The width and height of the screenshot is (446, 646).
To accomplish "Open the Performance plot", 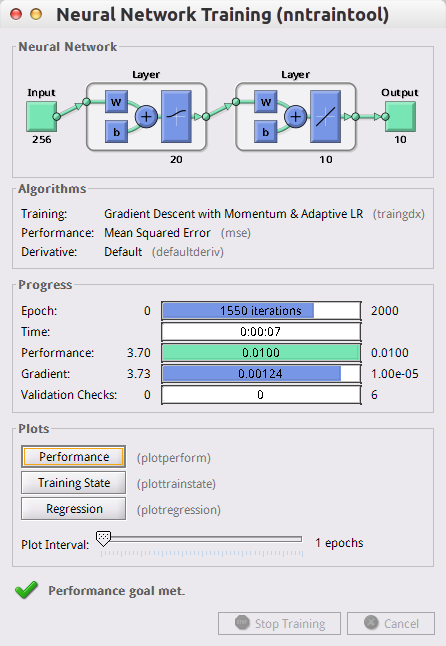I will [74, 456].
